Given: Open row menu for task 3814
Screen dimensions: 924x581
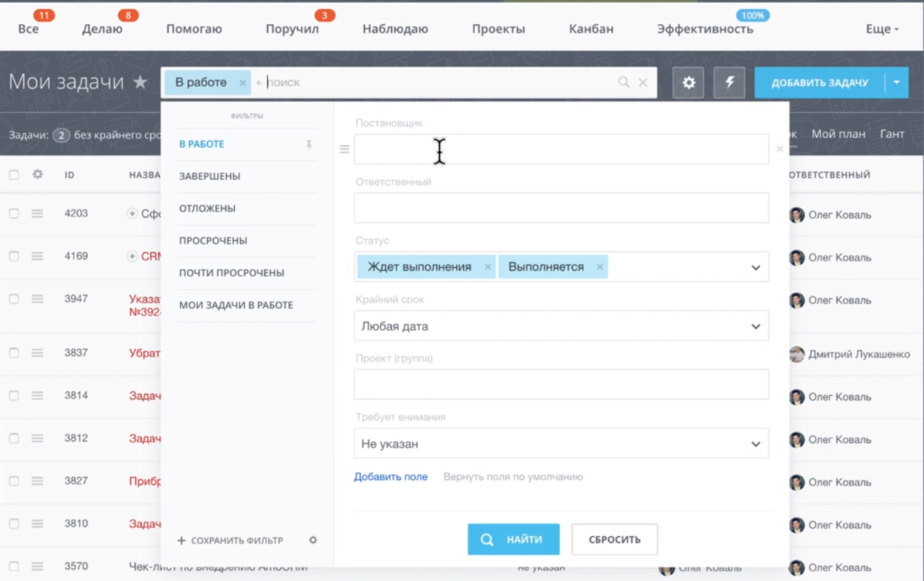Looking at the screenshot, I should 37,396.
